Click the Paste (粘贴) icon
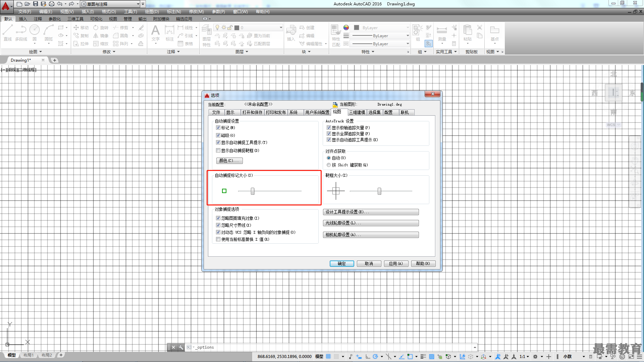 [x=468, y=33]
